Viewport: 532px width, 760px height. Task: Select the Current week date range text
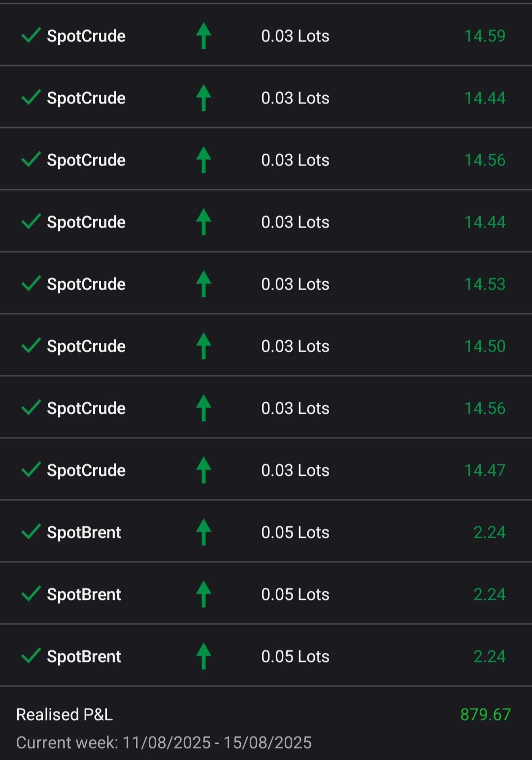(164, 743)
